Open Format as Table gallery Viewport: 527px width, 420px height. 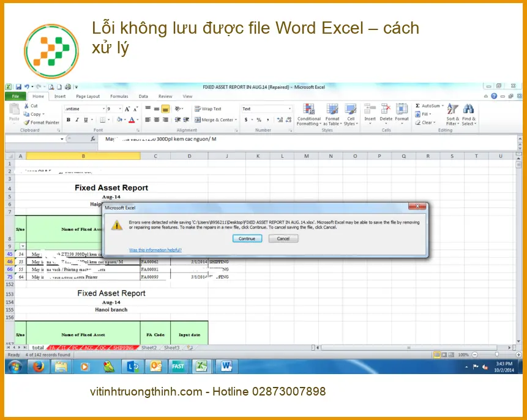pyautogui.click(x=332, y=114)
